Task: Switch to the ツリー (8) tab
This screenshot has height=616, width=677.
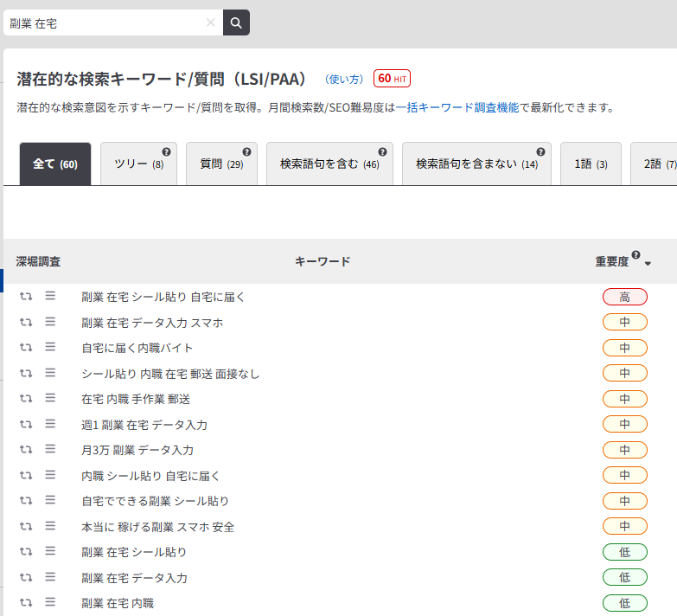Action: point(138,164)
